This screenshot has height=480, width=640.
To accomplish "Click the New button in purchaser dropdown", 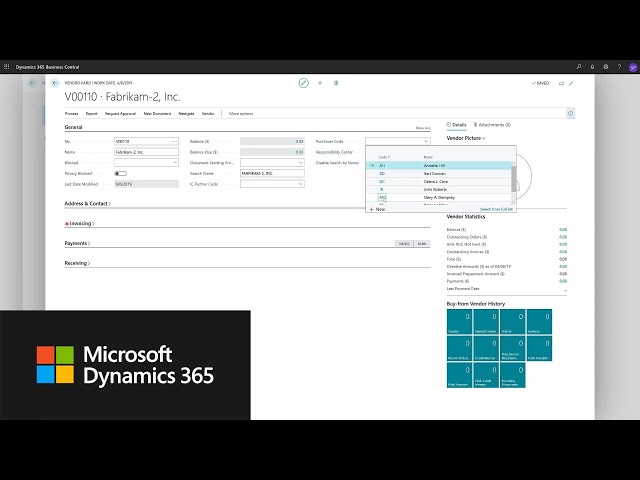I will (x=378, y=209).
